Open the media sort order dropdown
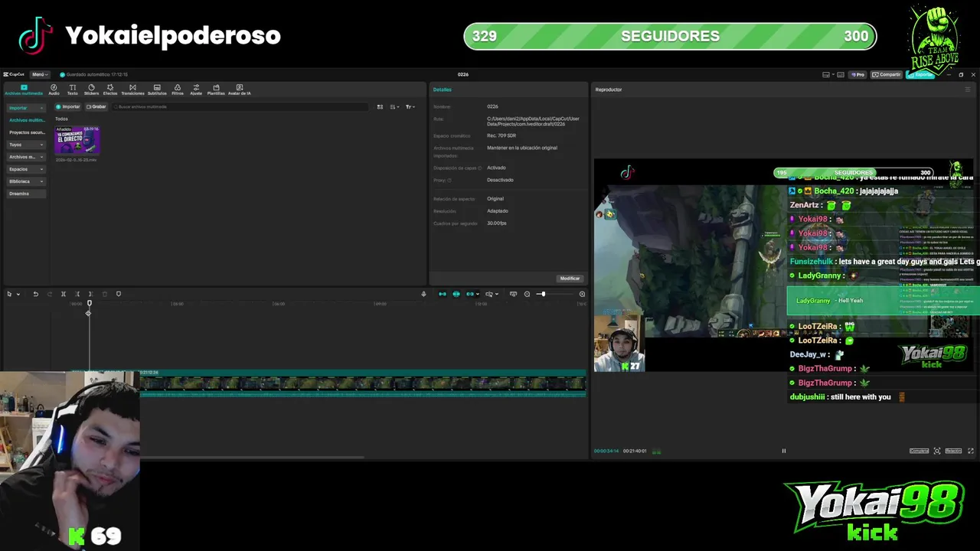Screen dimensions: 980x551 point(394,106)
